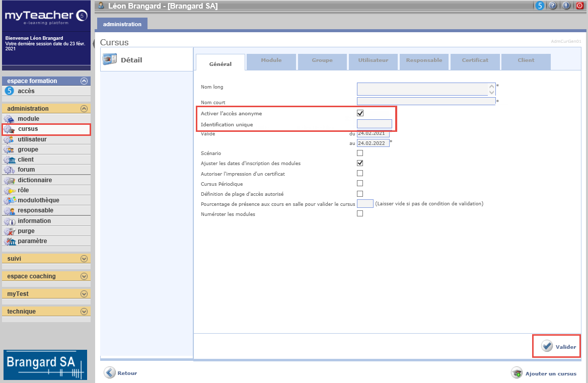Expand the suivi section

coord(84,259)
